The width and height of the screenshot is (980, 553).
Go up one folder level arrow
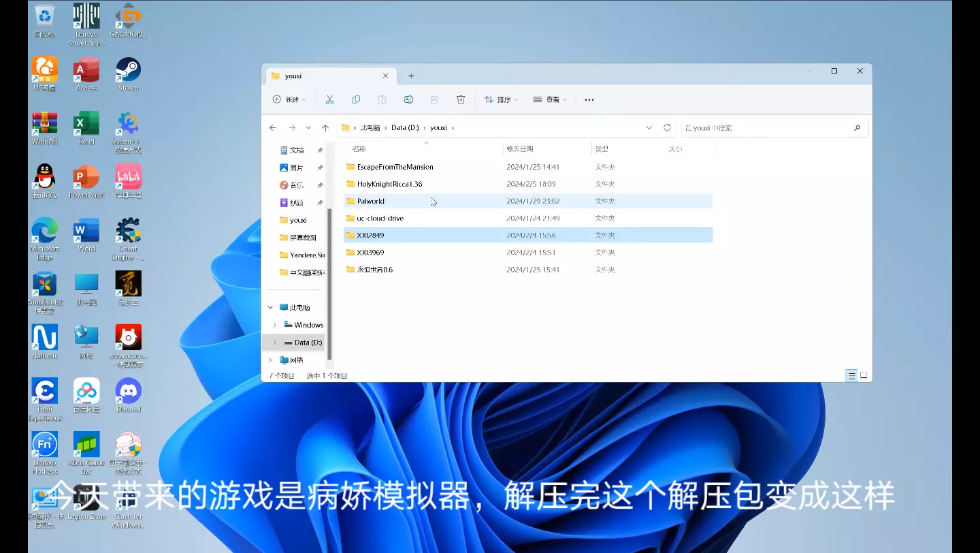(325, 127)
